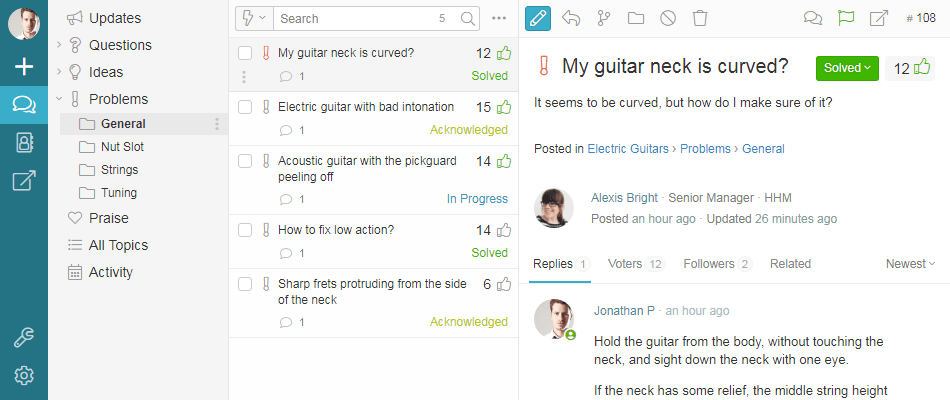Image resolution: width=950 pixels, height=400 pixels.
Task: Open the Newest sort dropdown
Action: [911, 264]
